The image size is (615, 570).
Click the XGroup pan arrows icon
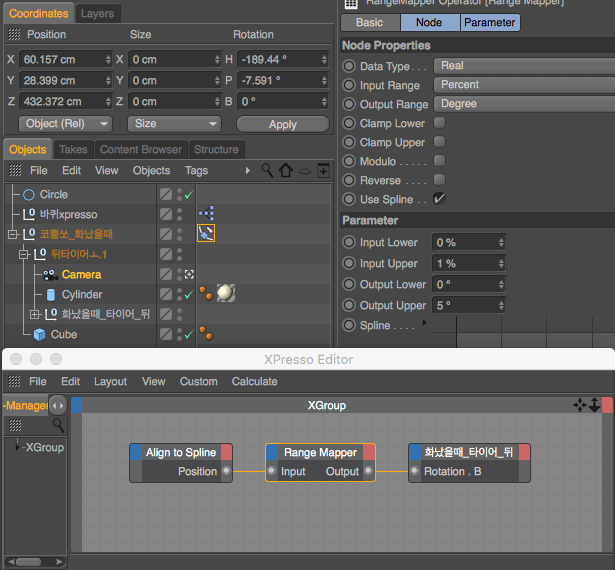tap(580, 405)
